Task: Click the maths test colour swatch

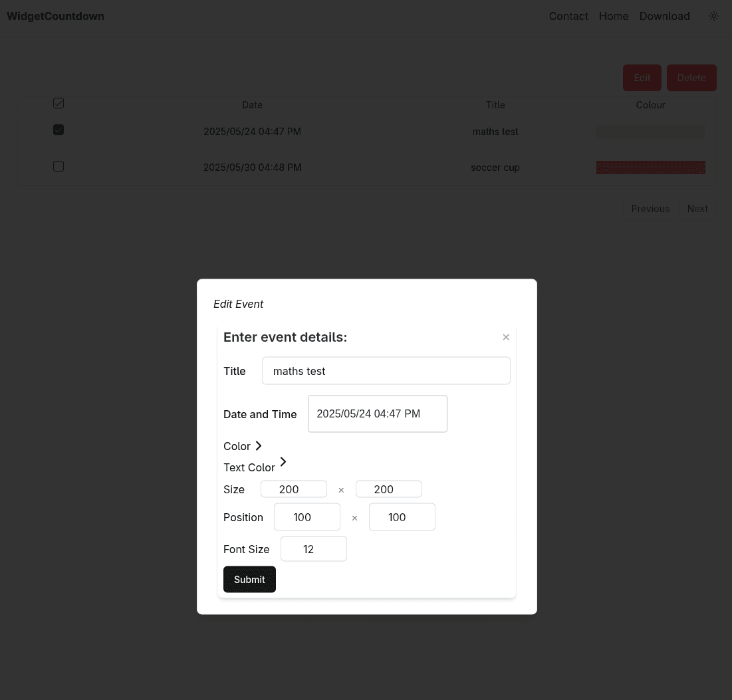Action: point(650,132)
